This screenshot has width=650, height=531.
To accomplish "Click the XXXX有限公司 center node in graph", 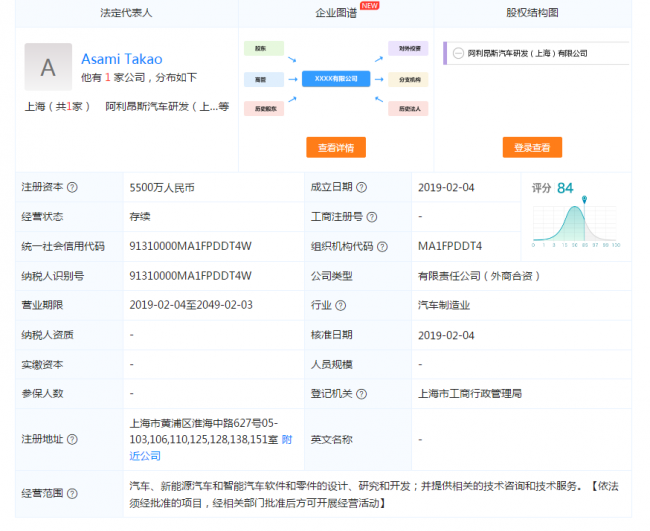I will click(x=336, y=79).
